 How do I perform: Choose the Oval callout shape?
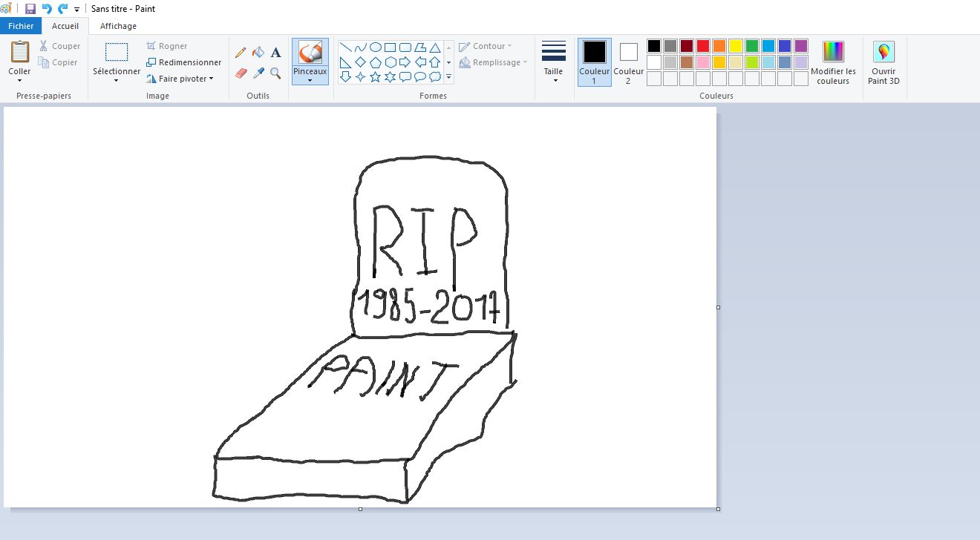tap(420, 76)
